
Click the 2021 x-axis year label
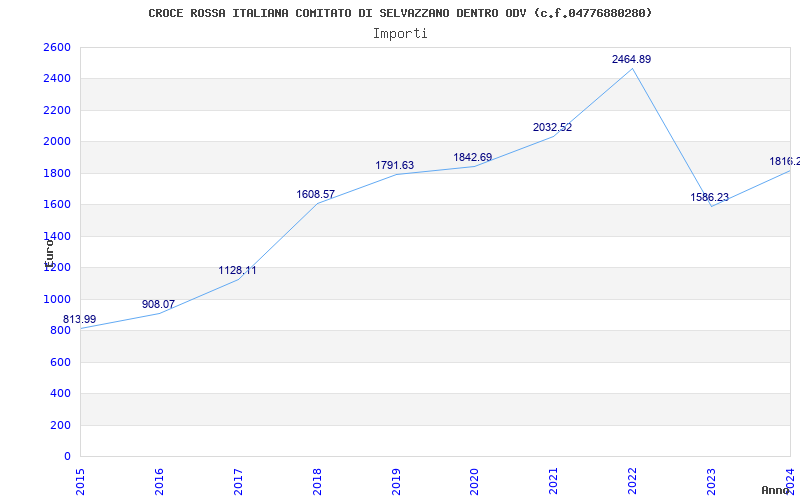pos(553,482)
